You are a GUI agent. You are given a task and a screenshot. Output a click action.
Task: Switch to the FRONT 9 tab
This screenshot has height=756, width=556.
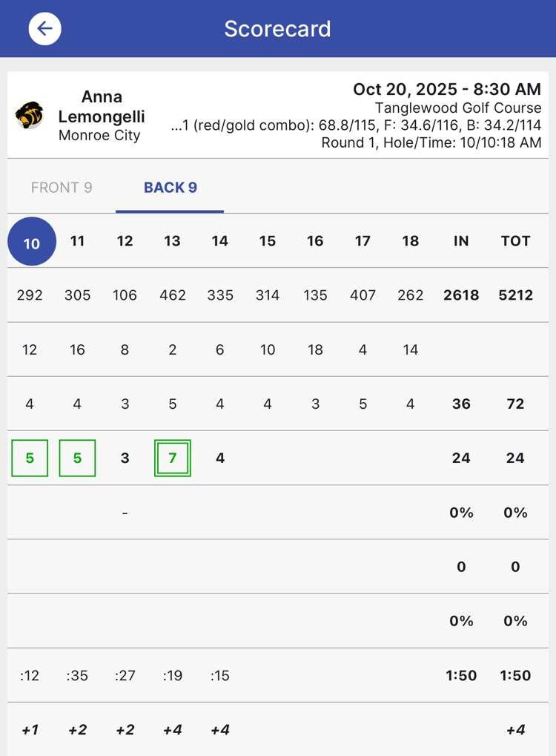pos(62,188)
